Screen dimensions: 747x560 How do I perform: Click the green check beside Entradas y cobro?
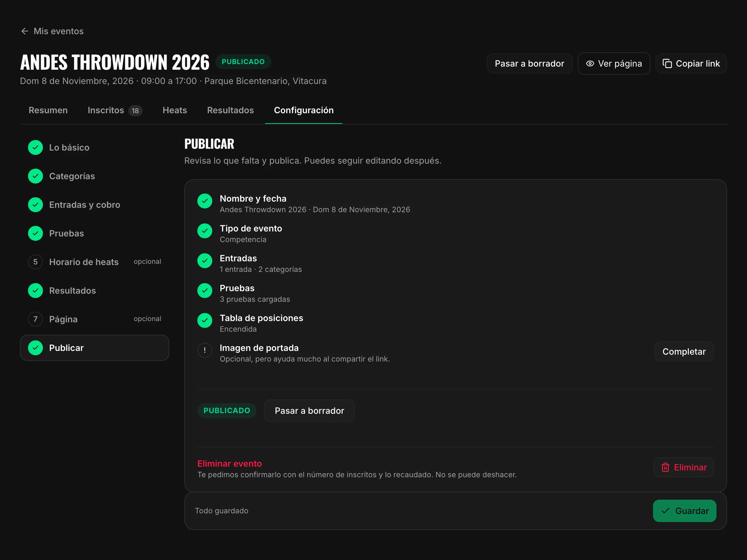click(35, 205)
